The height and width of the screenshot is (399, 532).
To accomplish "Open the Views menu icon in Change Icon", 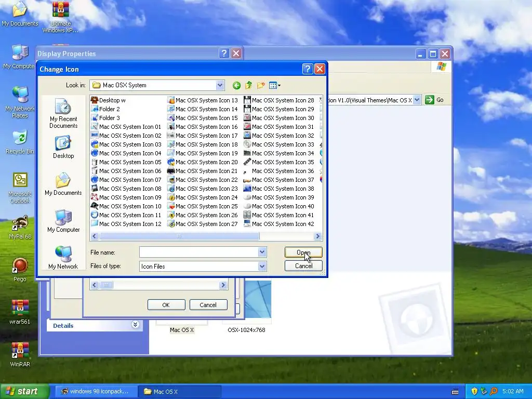I will (274, 86).
